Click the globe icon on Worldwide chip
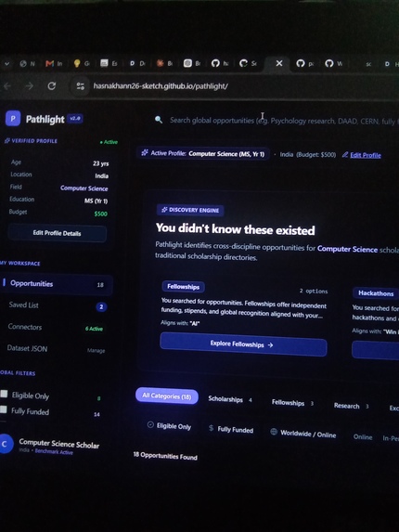 click(274, 432)
